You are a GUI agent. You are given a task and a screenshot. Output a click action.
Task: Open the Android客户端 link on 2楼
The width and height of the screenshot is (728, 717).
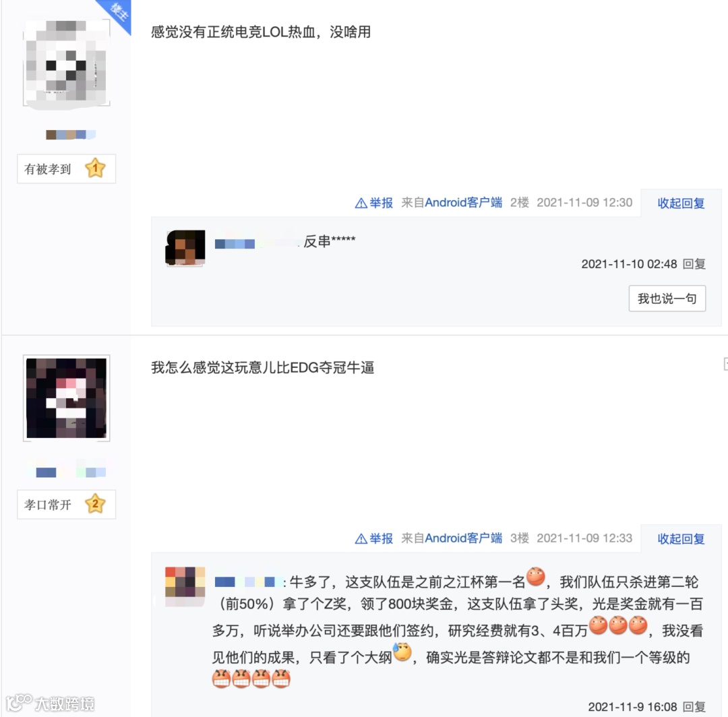[x=463, y=203]
